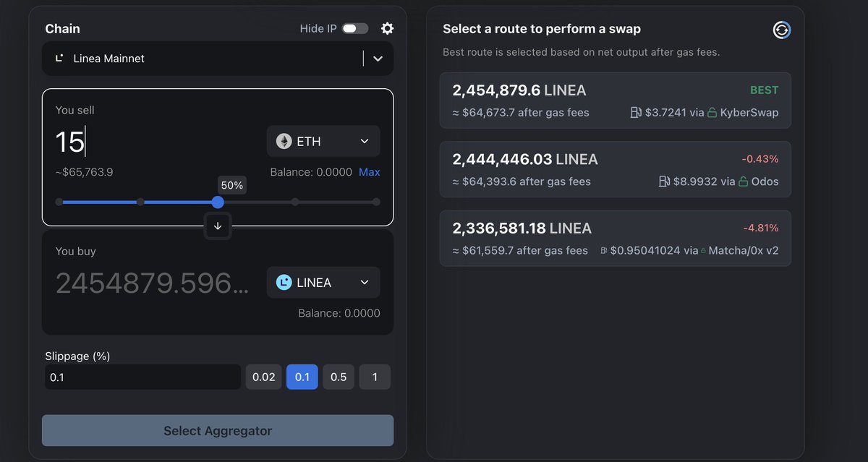Select the Odos route card
The width and height of the screenshot is (868, 462).
click(615, 169)
